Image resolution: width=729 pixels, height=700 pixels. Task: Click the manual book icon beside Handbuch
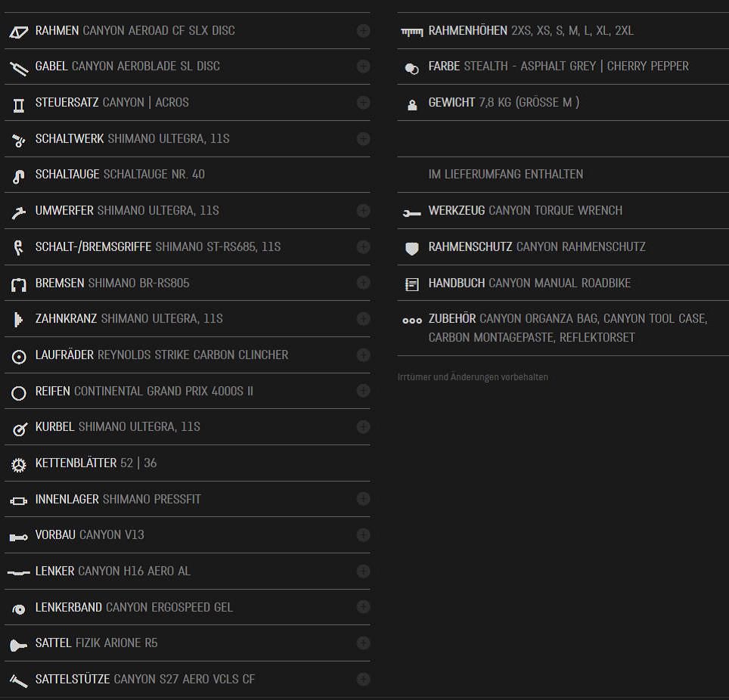[x=412, y=284]
